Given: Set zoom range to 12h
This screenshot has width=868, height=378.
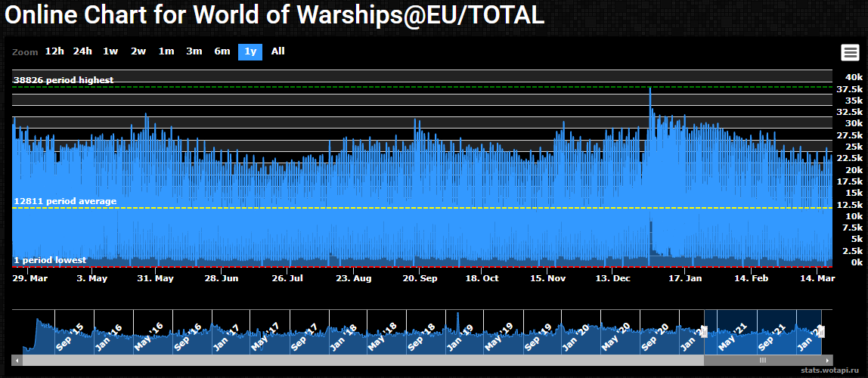Looking at the screenshot, I should coord(54,51).
